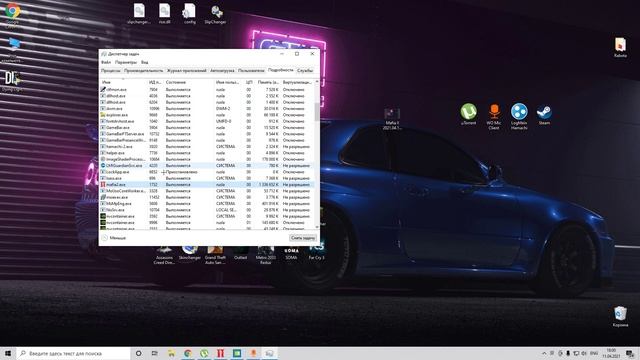Launch Assassin's Creed desktop shortcut
The image size is (640, 360).
point(164,255)
